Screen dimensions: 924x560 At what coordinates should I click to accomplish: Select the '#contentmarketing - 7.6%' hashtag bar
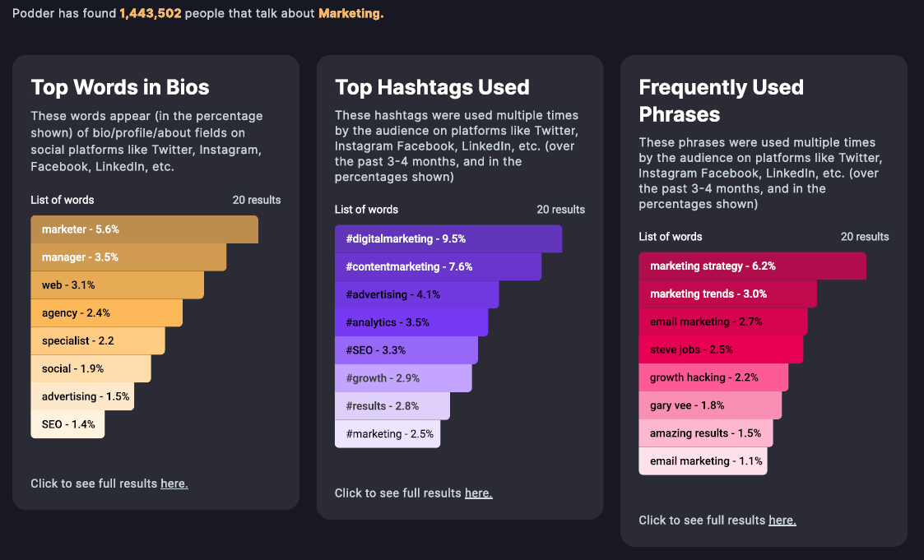(x=438, y=267)
